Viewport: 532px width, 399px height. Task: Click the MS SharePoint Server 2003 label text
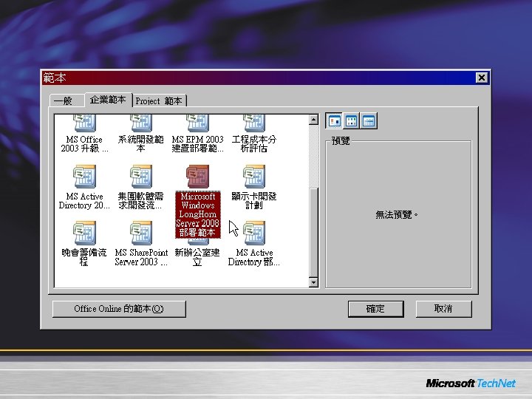[141, 257]
